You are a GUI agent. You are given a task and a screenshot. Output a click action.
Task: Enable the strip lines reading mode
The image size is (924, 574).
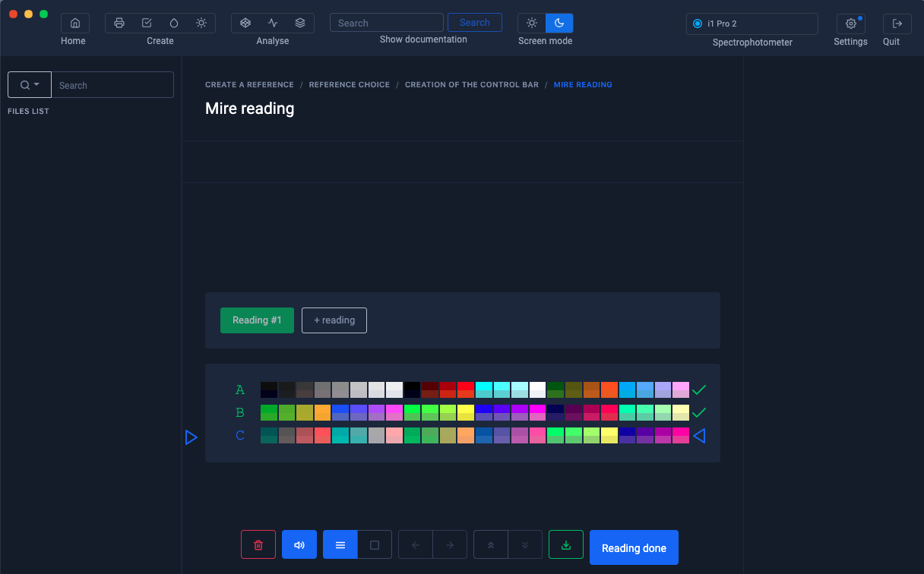(x=340, y=545)
